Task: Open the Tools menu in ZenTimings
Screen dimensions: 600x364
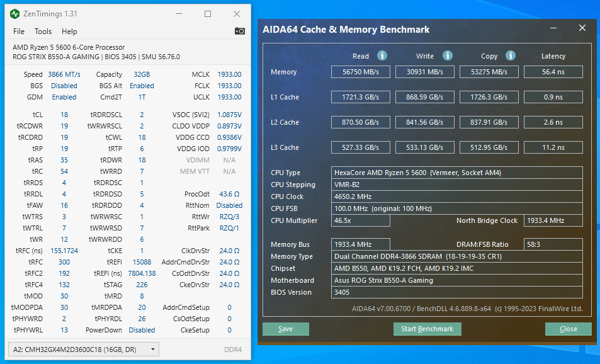Action: pos(43,31)
